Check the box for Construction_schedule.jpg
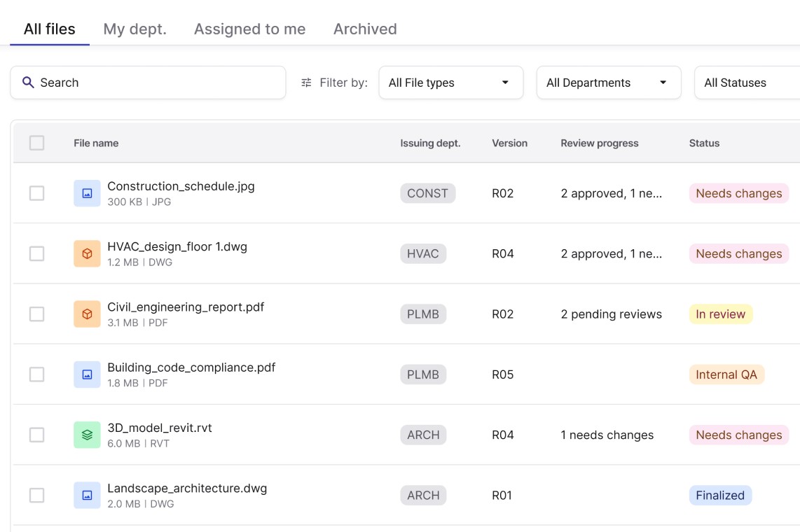The height and width of the screenshot is (532, 800). (x=36, y=193)
